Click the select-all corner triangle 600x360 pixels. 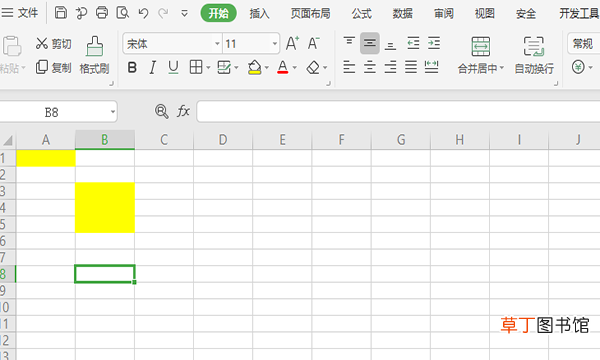click(8, 140)
